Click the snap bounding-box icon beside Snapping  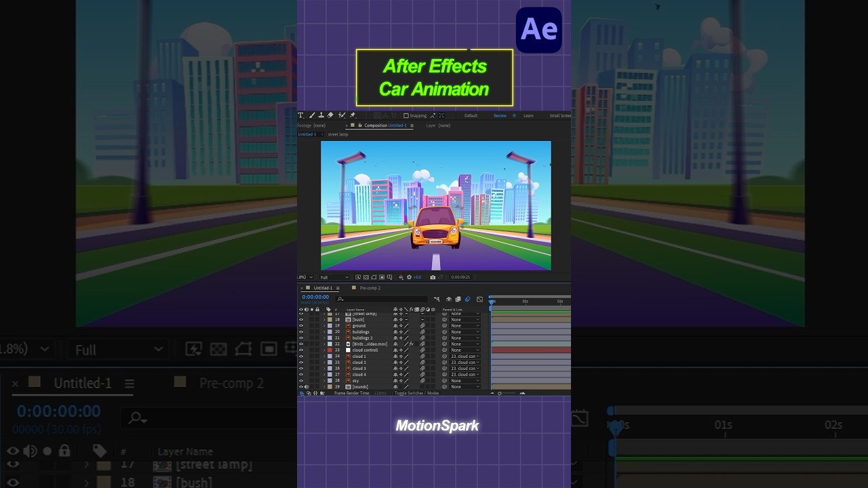pos(441,115)
